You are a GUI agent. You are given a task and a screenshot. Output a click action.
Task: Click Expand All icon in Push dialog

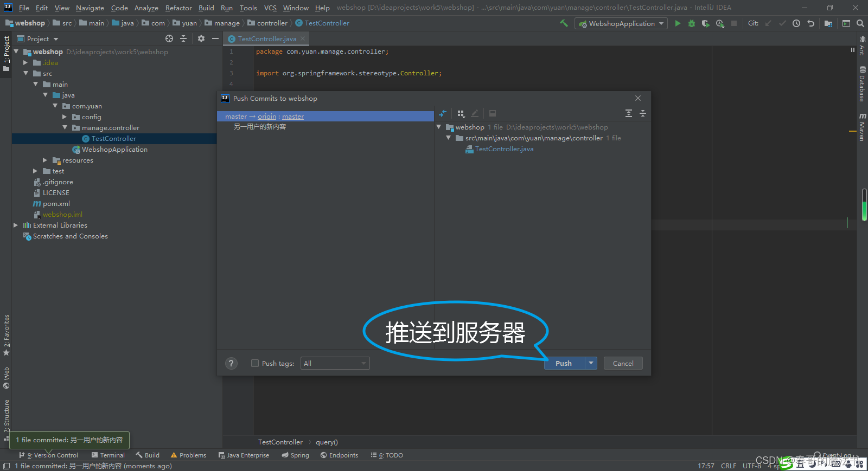pyautogui.click(x=629, y=113)
